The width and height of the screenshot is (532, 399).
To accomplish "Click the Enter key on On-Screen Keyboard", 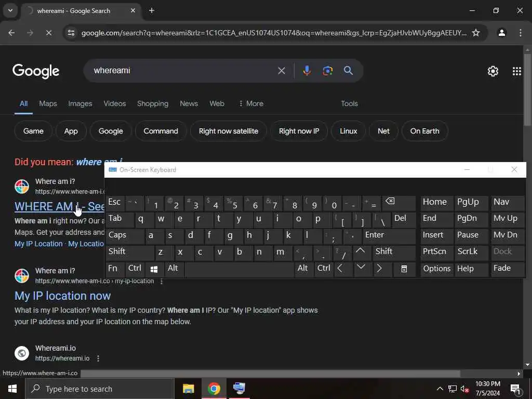I will coord(389,236).
